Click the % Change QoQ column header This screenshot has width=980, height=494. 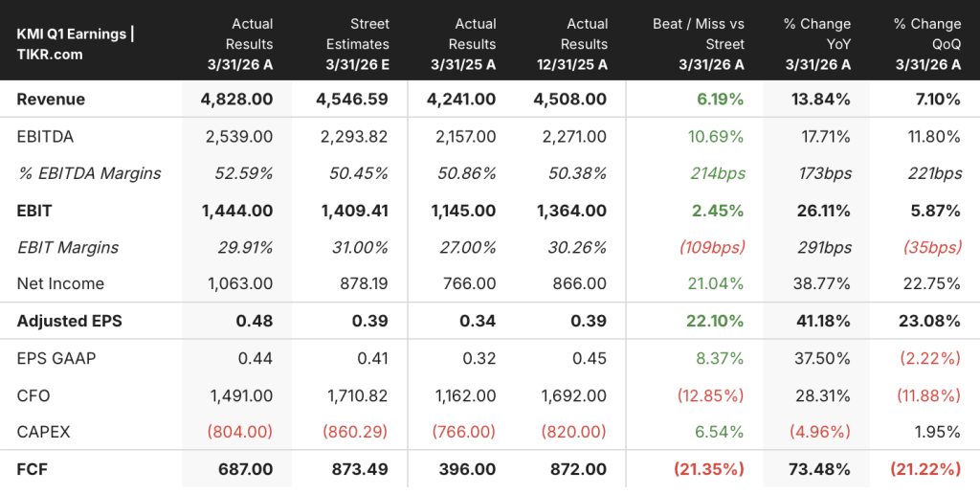click(x=926, y=44)
